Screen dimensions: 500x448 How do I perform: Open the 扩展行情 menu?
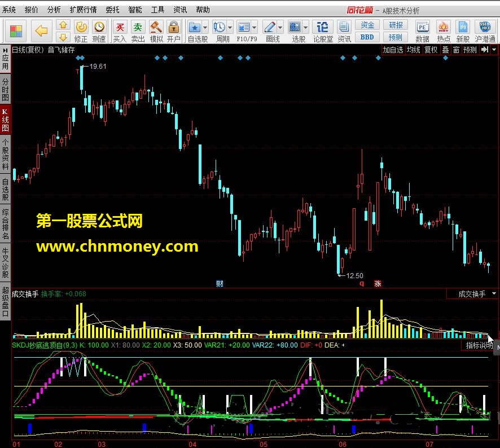pos(83,10)
